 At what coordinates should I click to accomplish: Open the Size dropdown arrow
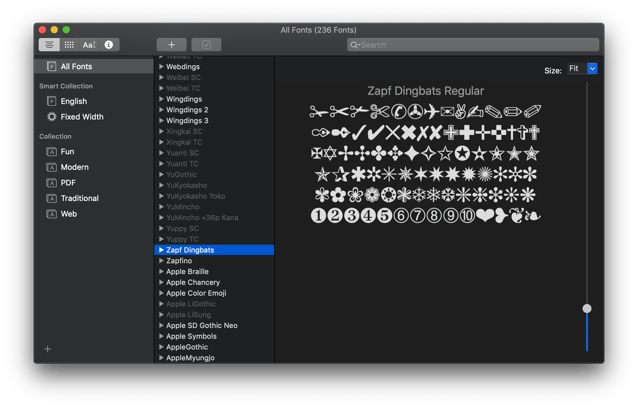point(592,69)
